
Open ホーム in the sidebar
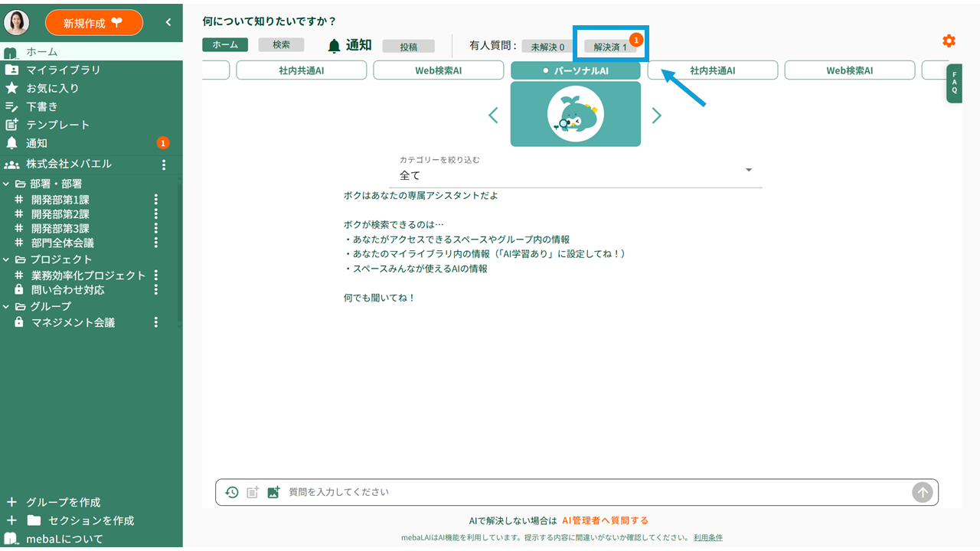[91, 52]
